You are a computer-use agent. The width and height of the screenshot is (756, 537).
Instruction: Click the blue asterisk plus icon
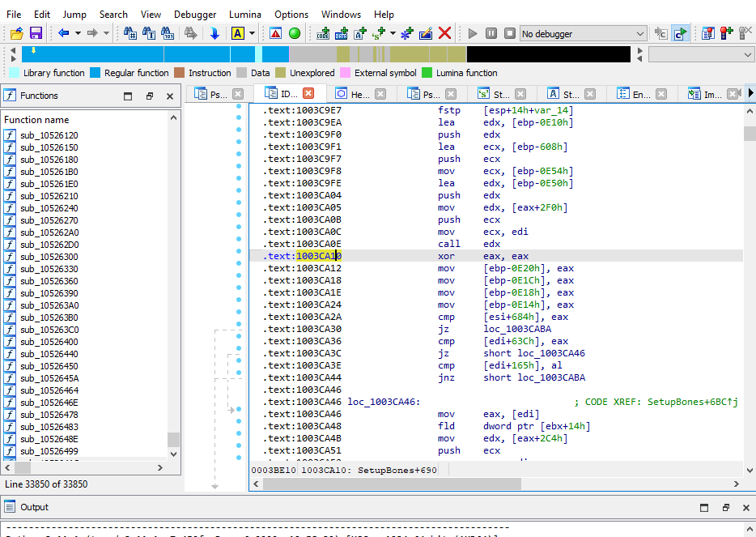(x=407, y=33)
